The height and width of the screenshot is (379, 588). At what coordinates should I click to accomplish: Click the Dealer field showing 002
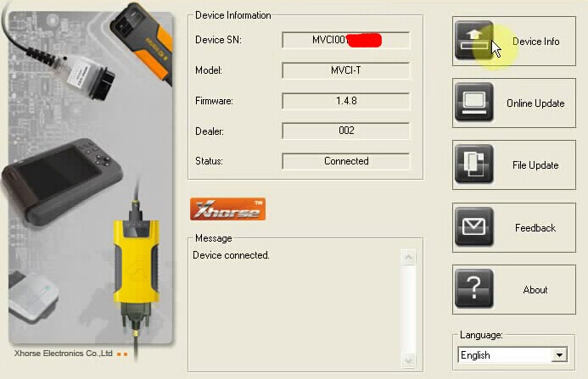coord(345,131)
